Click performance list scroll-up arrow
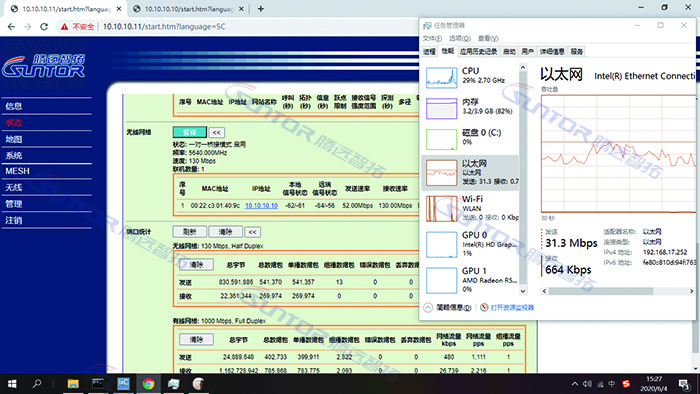 (x=523, y=68)
